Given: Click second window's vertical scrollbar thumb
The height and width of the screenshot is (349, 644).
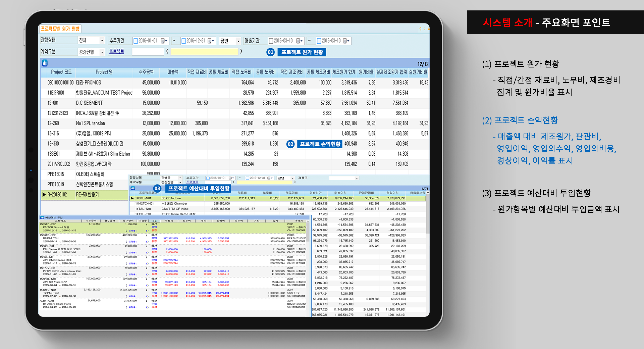Looking at the screenshot, I should click(428, 214).
